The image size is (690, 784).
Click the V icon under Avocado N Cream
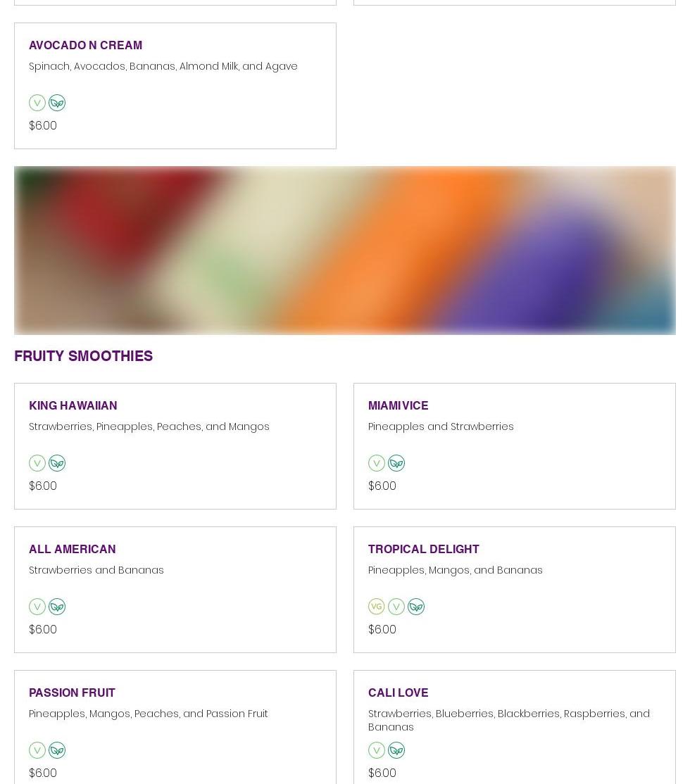point(37,103)
